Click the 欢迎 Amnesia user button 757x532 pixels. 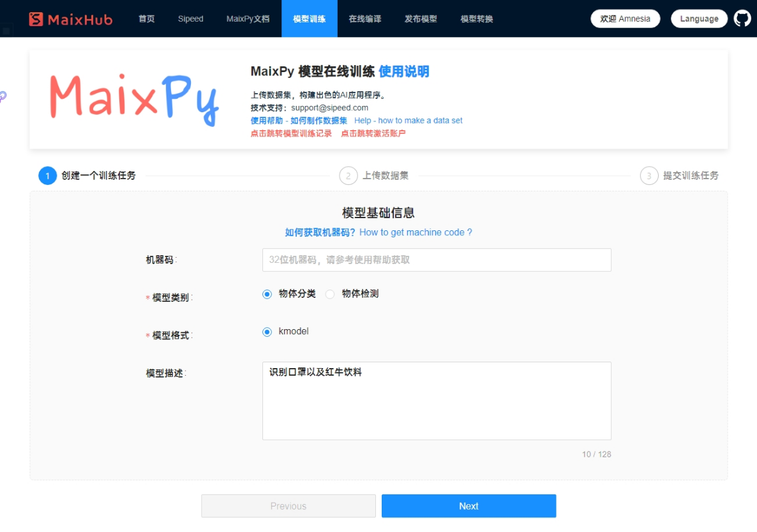[x=626, y=18]
